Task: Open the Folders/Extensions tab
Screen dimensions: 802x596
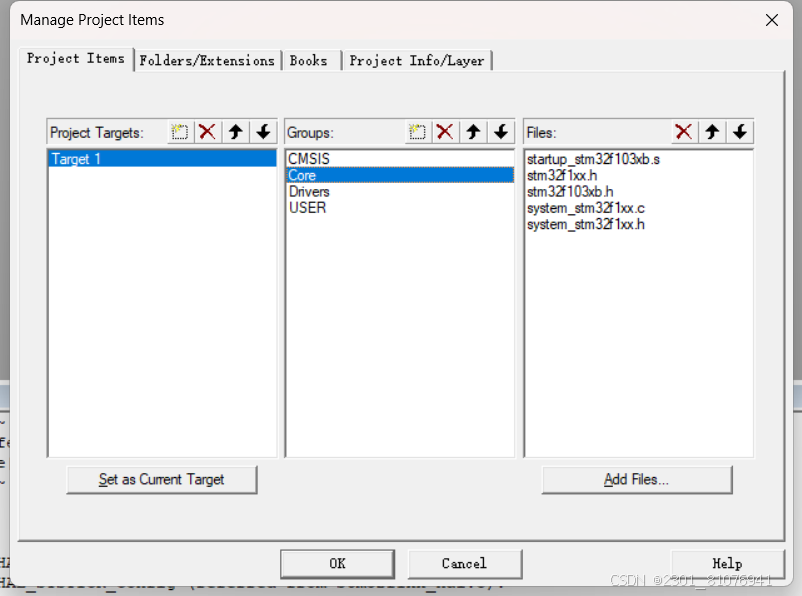Action: 207,60
